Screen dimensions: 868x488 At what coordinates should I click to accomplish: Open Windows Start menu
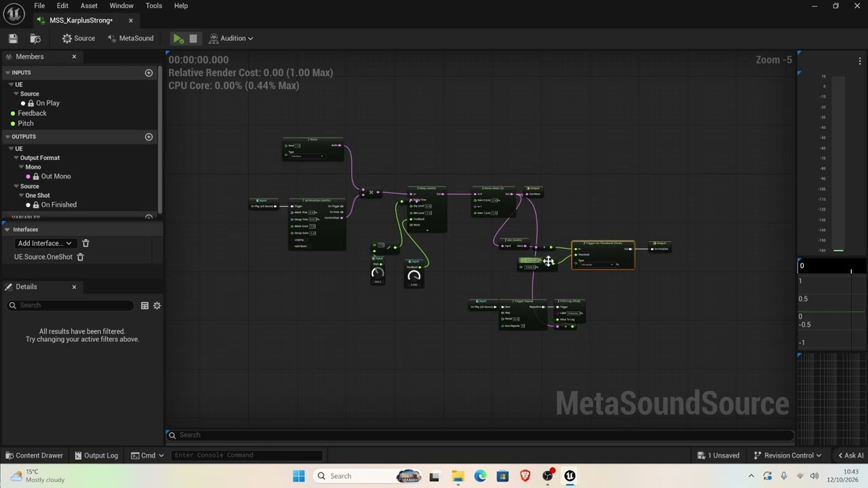pos(298,476)
